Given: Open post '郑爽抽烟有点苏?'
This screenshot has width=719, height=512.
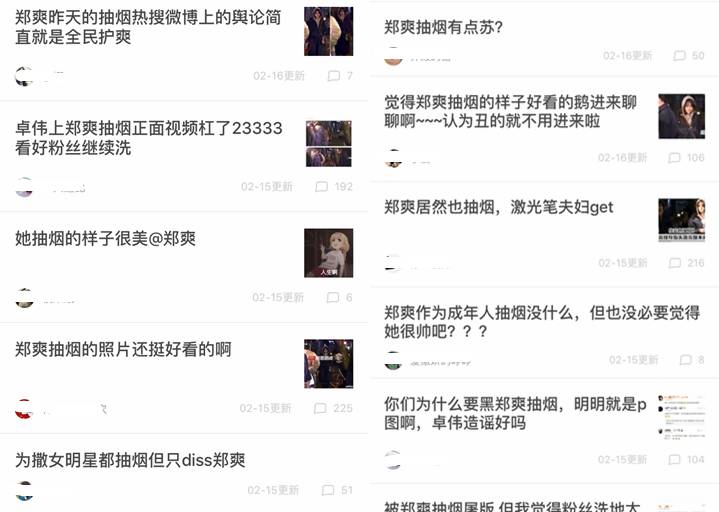Looking at the screenshot, I should click(x=443, y=28).
